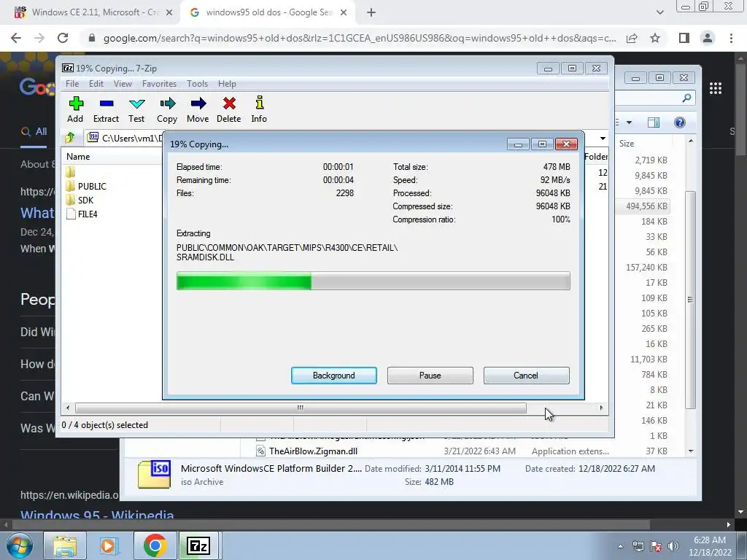This screenshot has width=747, height=560.
Task: Click the share page icon in address bar
Action: [x=632, y=38]
